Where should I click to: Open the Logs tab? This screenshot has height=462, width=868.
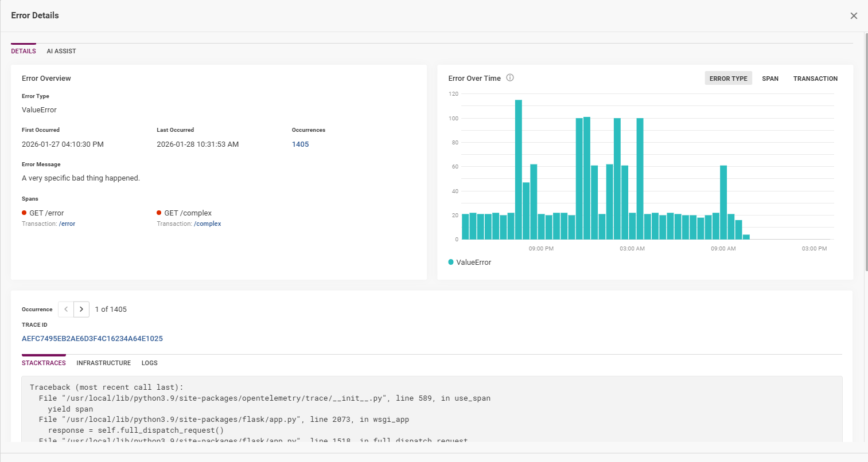tap(149, 363)
